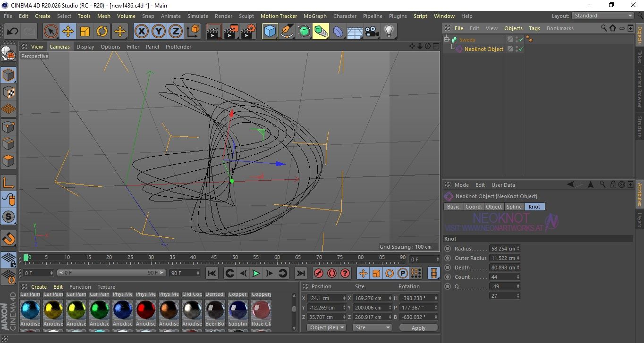Play the animation forward
This screenshot has height=343, width=644.
click(x=255, y=273)
